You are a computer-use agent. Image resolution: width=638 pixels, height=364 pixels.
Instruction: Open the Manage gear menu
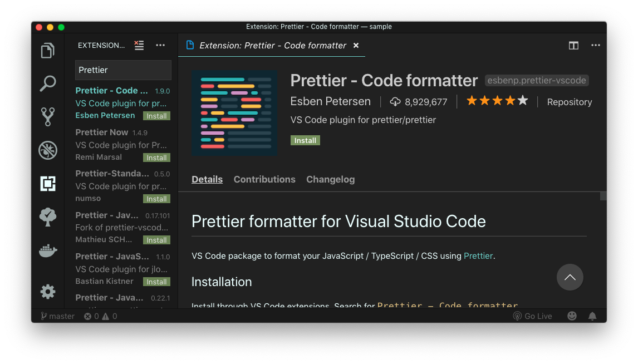48,292
